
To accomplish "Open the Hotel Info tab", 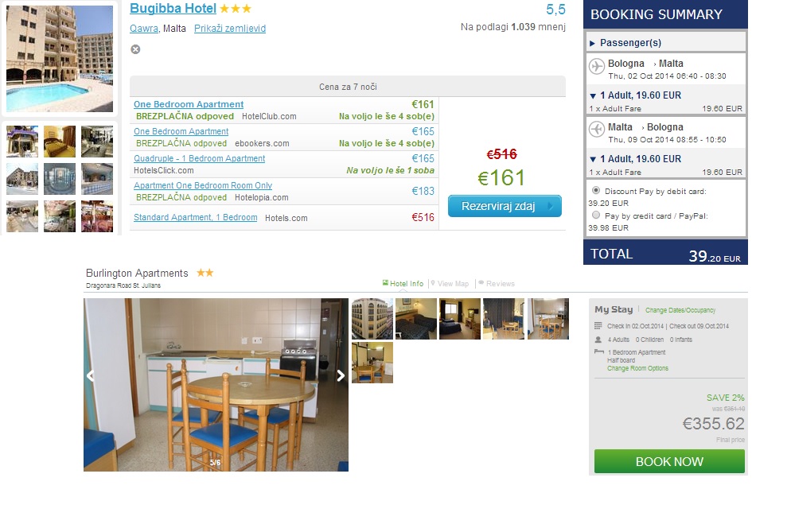I will click(403, 283).
